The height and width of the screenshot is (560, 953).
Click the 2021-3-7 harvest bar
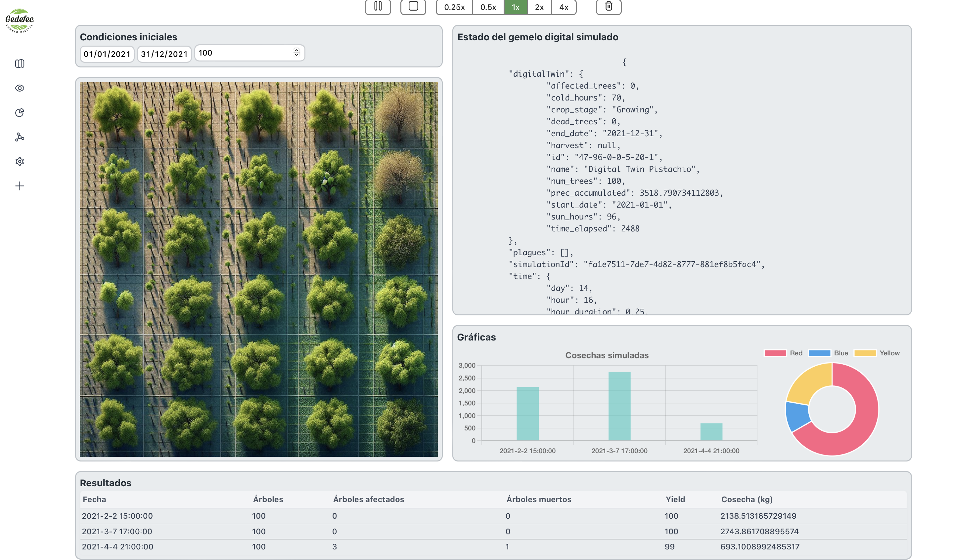(x=619, y=406)
